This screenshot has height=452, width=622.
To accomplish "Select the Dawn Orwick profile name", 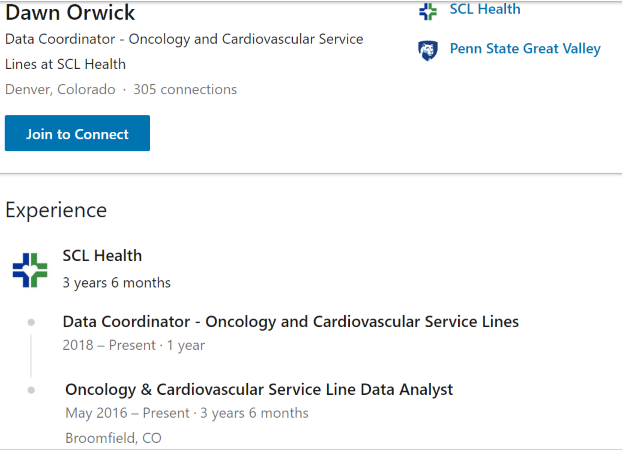I will coord(70,12).
